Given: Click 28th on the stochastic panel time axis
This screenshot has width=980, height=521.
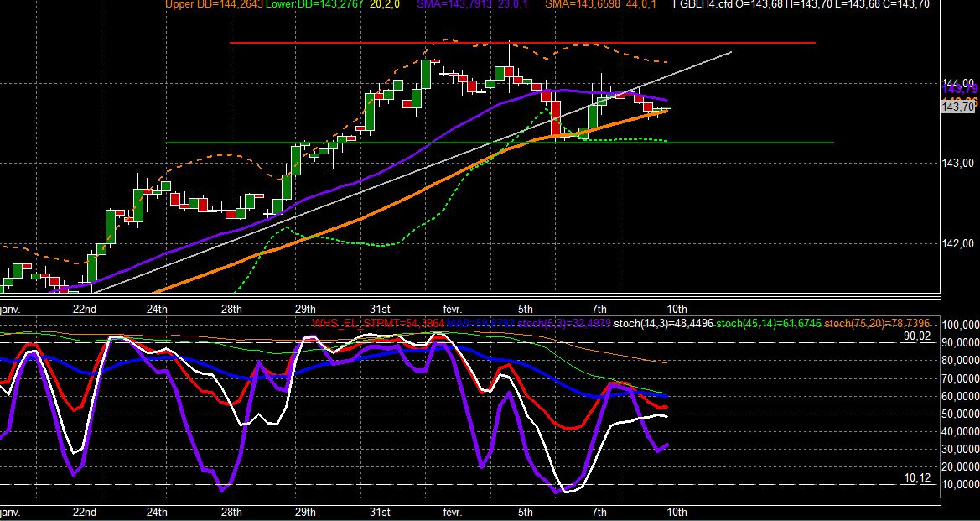Looking at the screenshot, I should 231,513.
